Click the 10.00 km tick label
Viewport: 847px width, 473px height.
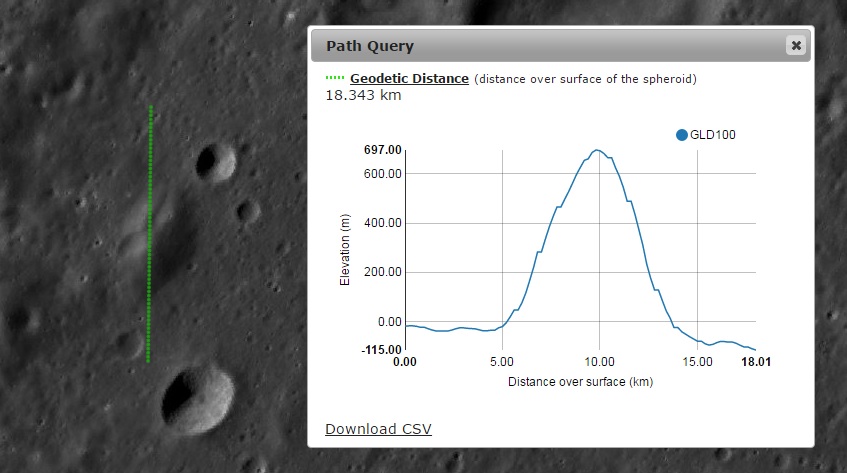click(600, 362)
